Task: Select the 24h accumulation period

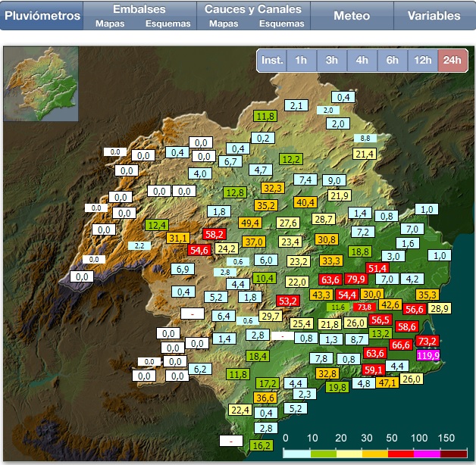Action: click(x=453, y=61)
